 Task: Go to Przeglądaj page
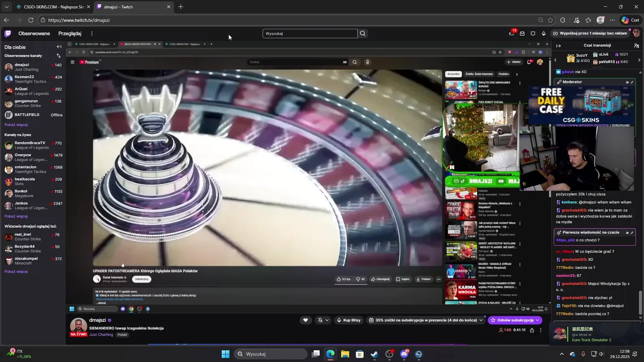[69, 34]
